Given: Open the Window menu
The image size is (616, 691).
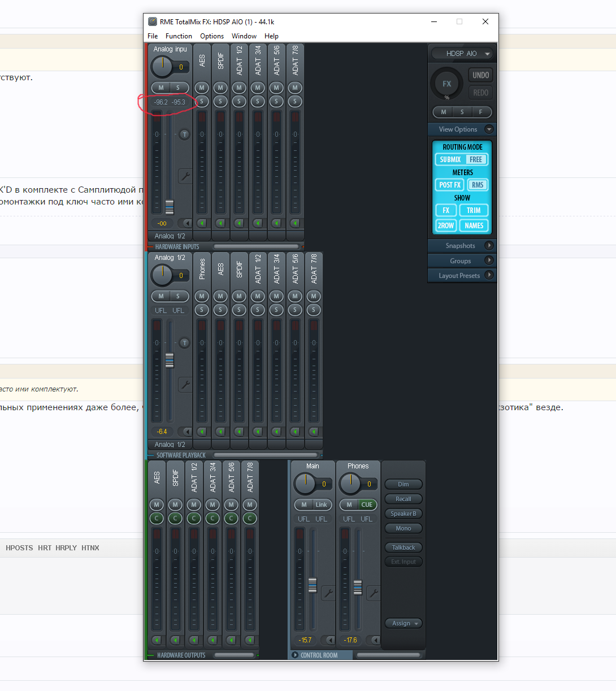Looking at the screenshot, I should click(x=244, y=36).
